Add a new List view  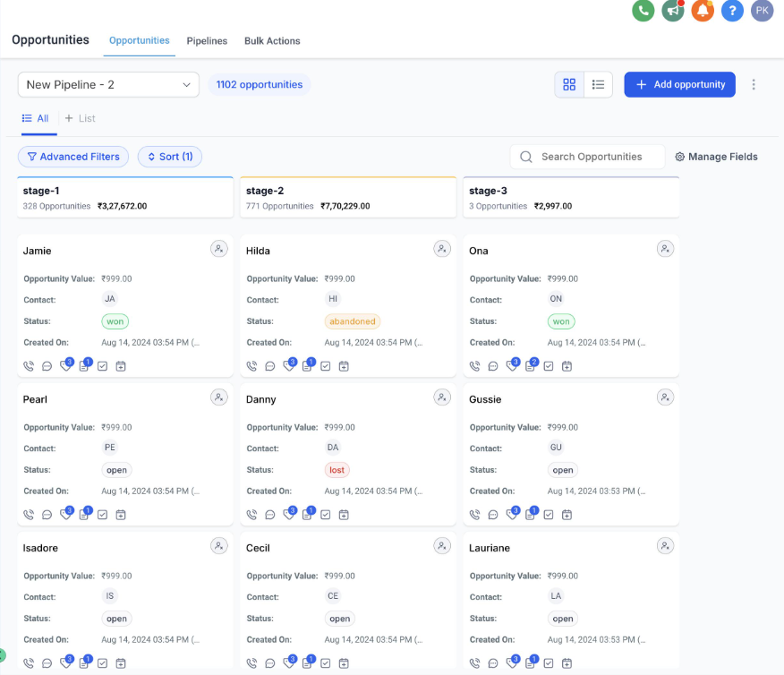(x=80, y=118)
